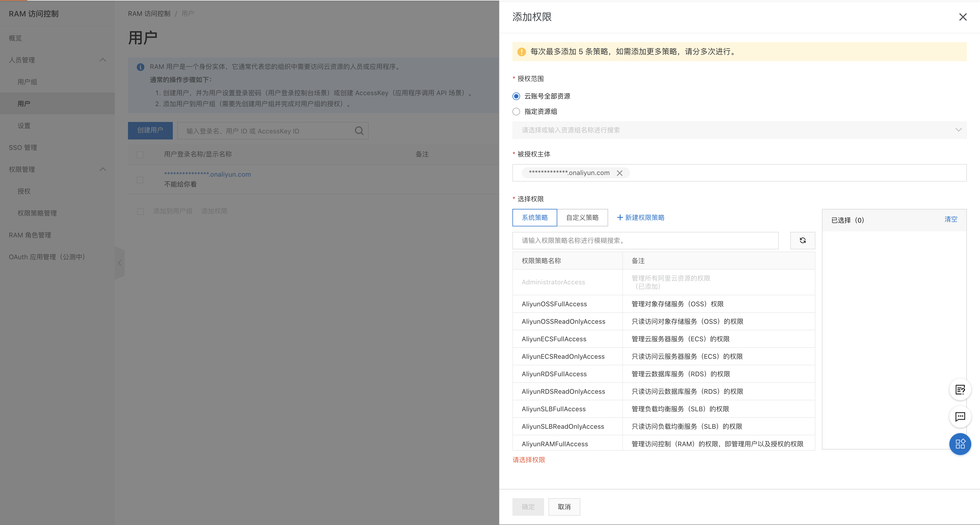This screenshot has height=525, width=980.
Task: Collapse the 人员管理 sidebar section
Action: click(103, 60)
